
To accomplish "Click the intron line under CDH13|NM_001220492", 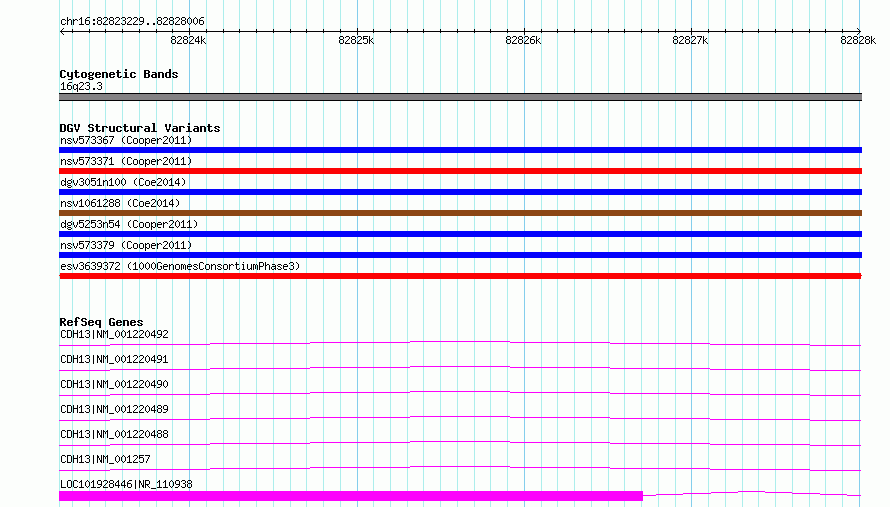I will point(460,343).
